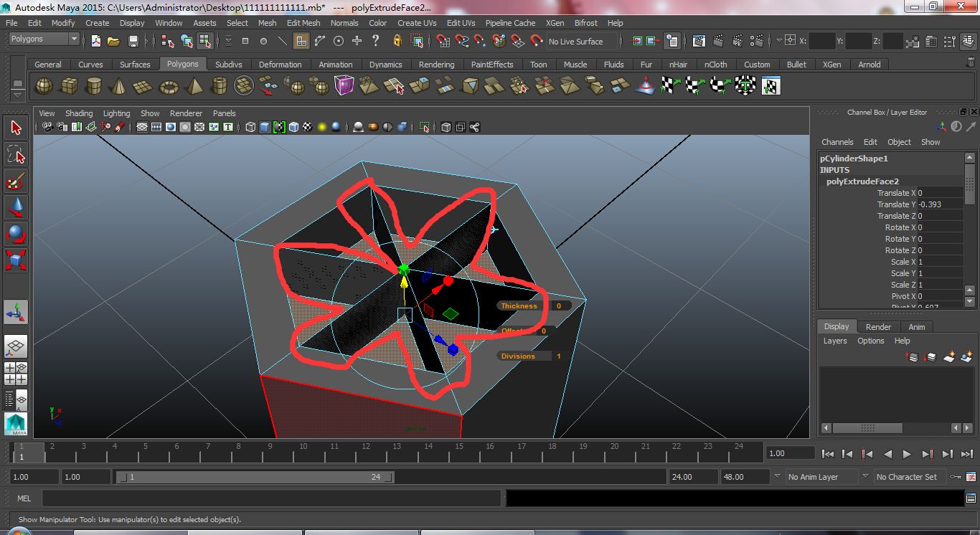Toggle film gate viewport icon

click(156, 127)
